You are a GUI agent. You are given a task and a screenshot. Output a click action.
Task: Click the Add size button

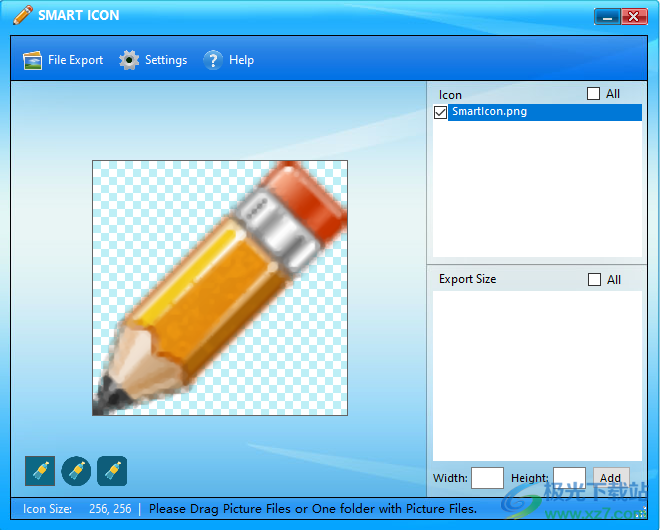611,478
